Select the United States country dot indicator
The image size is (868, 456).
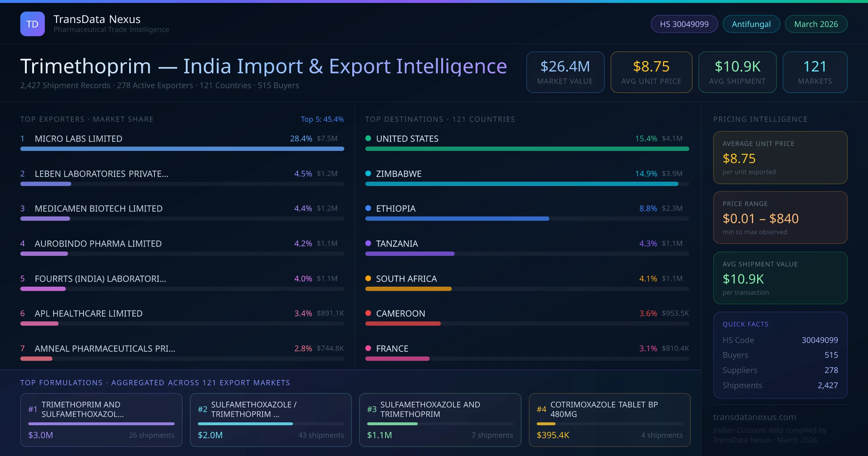(x=368, y=138)
